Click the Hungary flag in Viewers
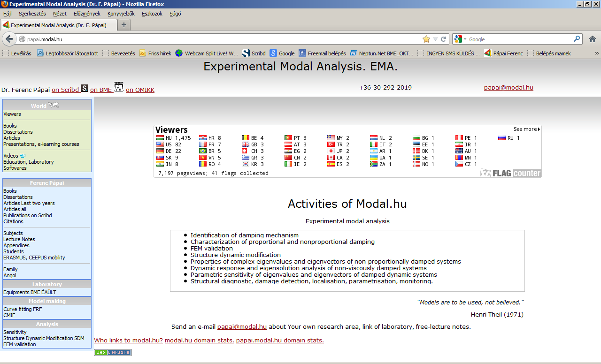 (160, 138)
